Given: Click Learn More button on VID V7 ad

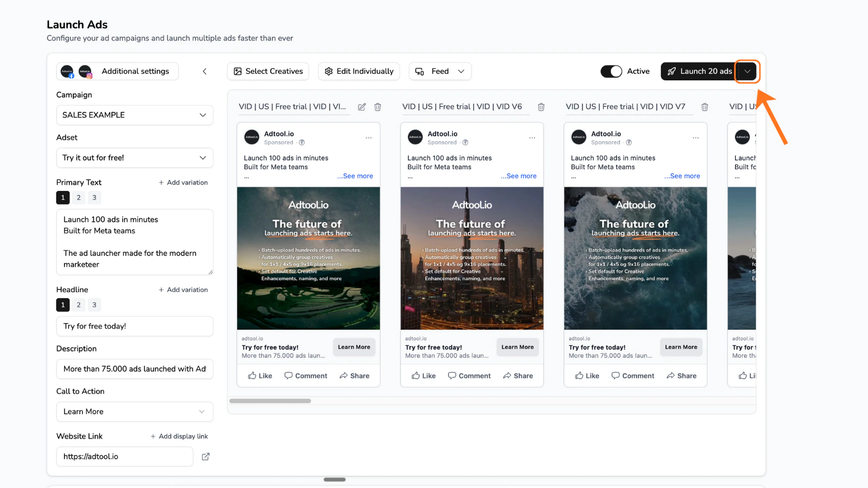Looking at the screenshot, I should pyautogui.click(x=681, y=347).
